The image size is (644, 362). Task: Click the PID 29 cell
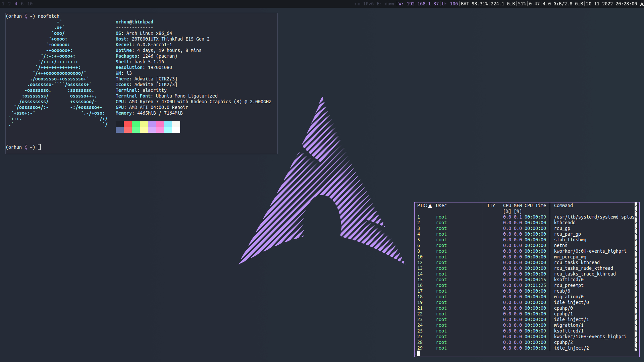420,348
